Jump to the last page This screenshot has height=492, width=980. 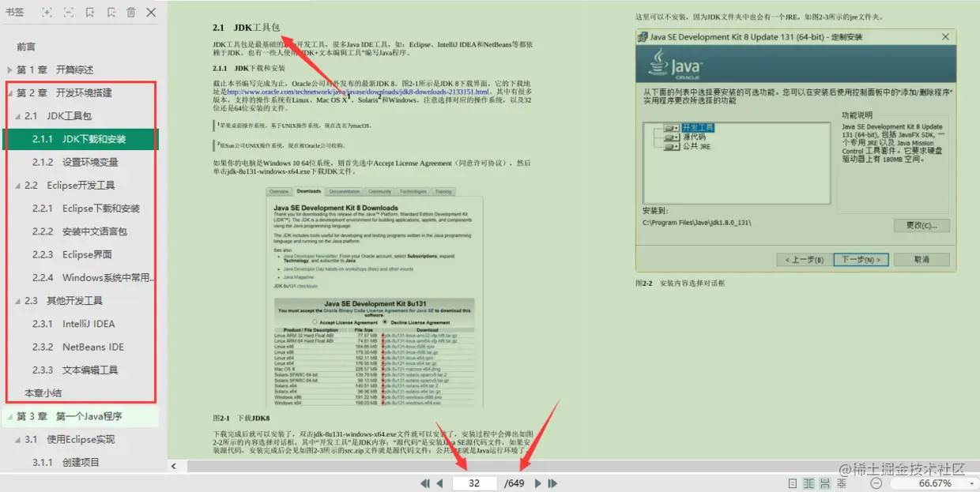(553, 483)
